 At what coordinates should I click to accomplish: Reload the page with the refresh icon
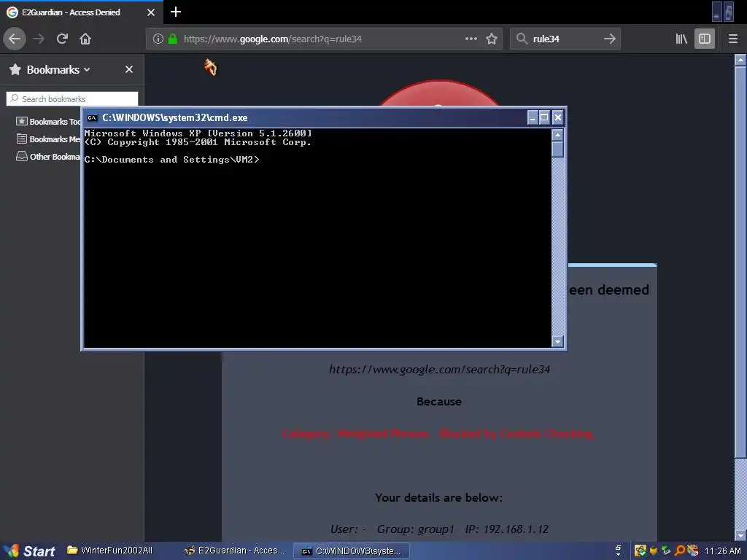pyautogui.click(x=62, y=39)
